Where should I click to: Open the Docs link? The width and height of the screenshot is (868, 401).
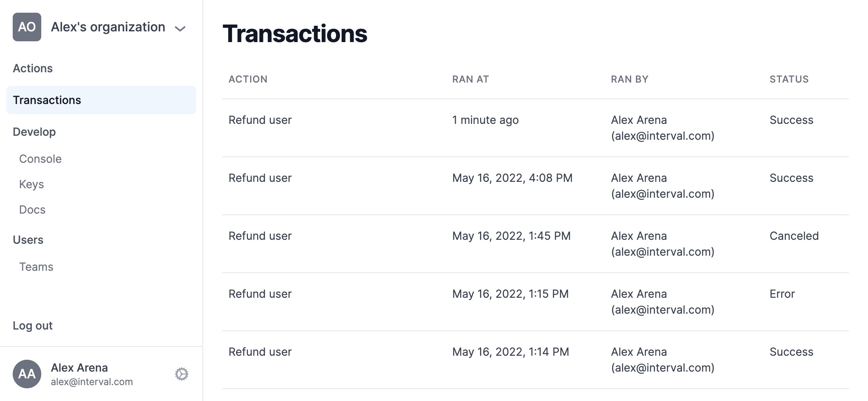(32, 210)
